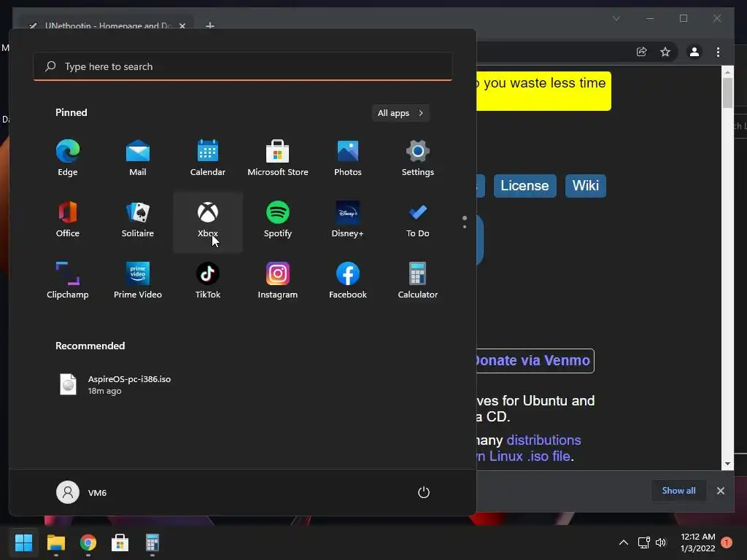This screenshot has height=560, width=747.
Task: Open the Chrome profile menu
Action: click(x=694, y=52)
